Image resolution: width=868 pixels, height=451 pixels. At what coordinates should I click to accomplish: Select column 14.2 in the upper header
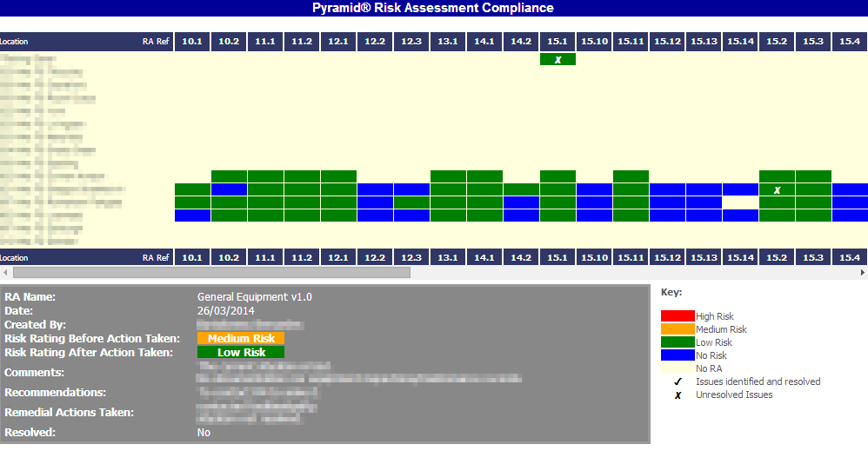[x=521, y=42]
